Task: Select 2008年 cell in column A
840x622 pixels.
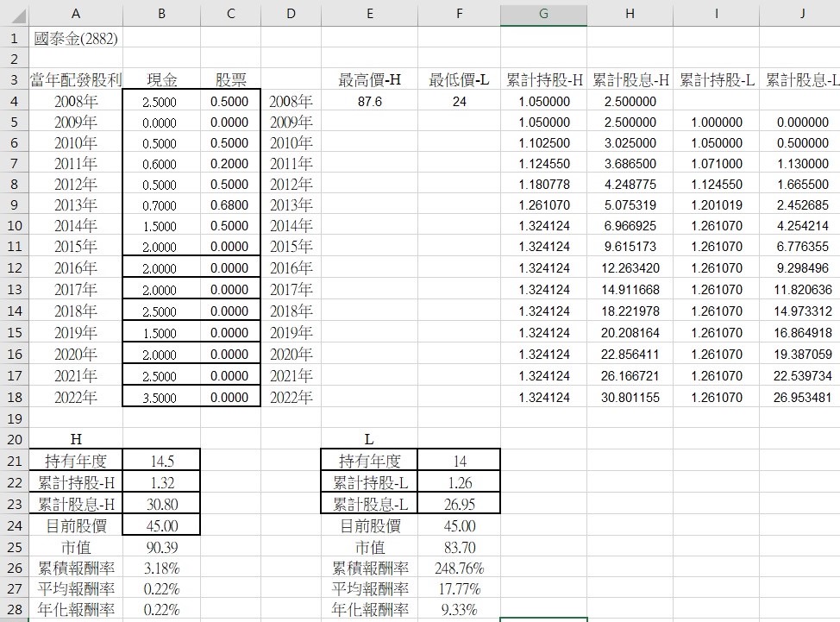Action: (x=76, y=101)
